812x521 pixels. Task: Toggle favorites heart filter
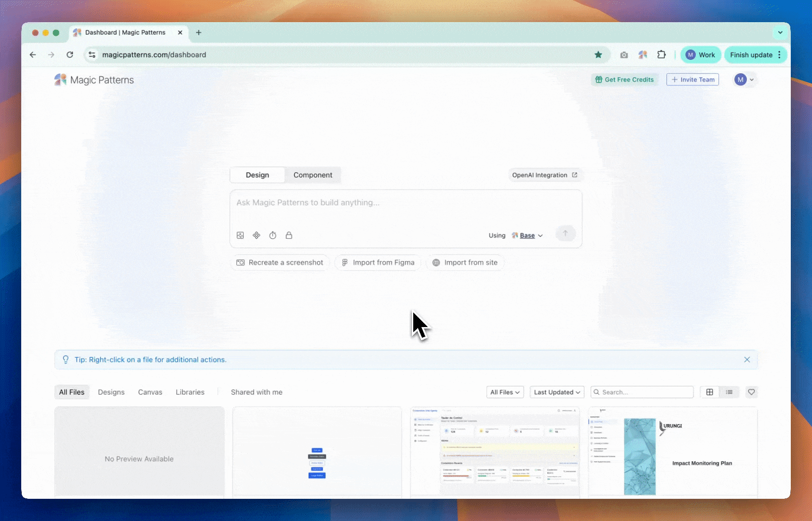[751, 392]
